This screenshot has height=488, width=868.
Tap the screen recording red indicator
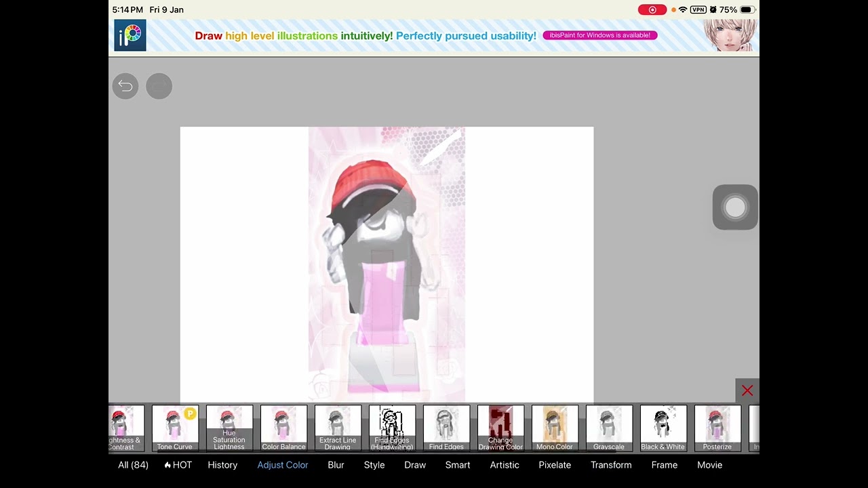652,9
